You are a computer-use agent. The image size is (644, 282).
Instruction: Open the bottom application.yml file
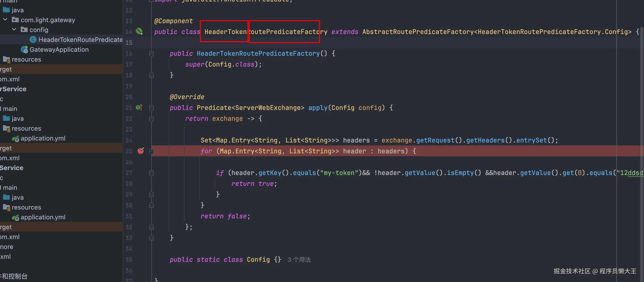[43, 217]
